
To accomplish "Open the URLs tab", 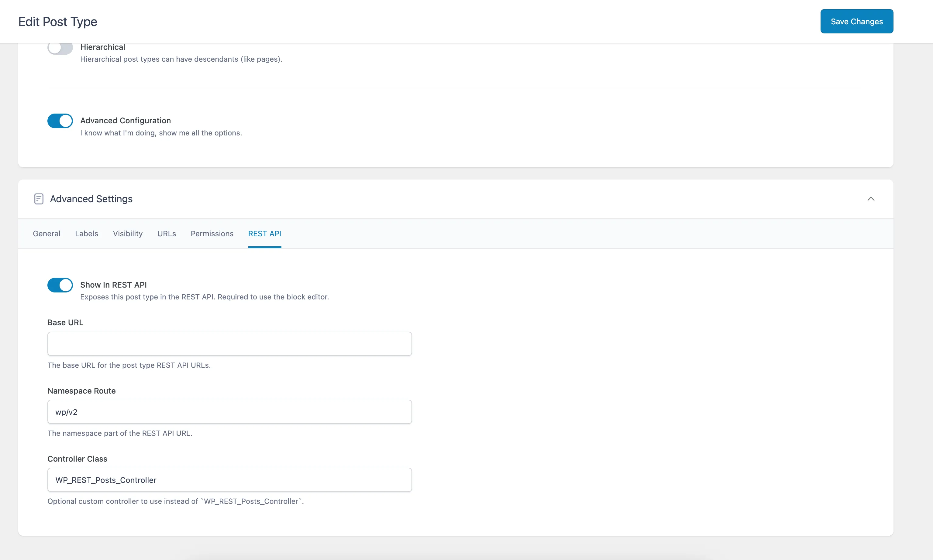I will pos(167,234).
